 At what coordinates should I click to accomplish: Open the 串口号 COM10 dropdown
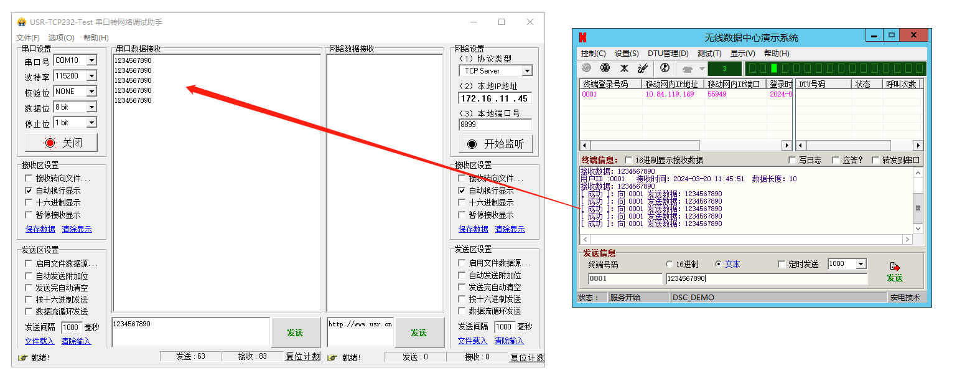[91, 60]
